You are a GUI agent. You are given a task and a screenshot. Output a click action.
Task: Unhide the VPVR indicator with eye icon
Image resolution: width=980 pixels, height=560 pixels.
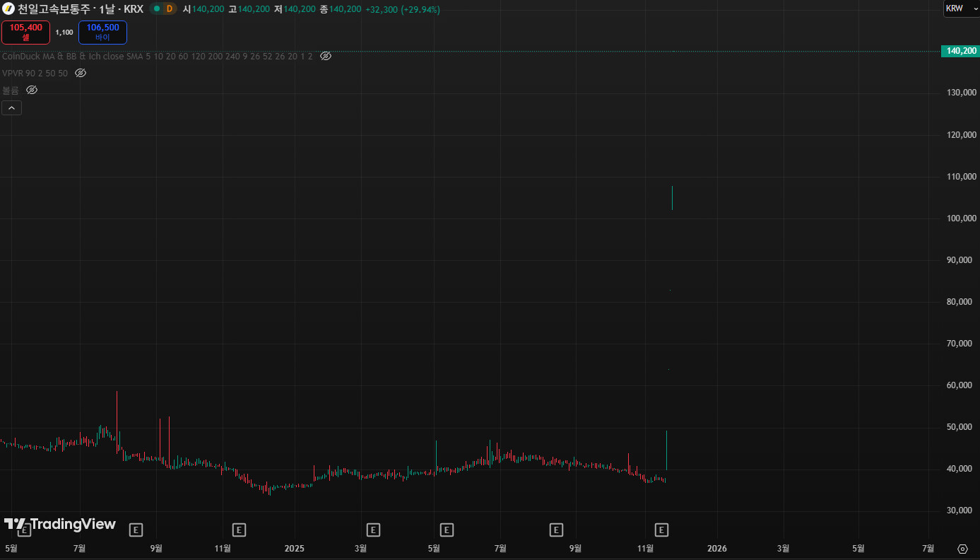point(81,73)
